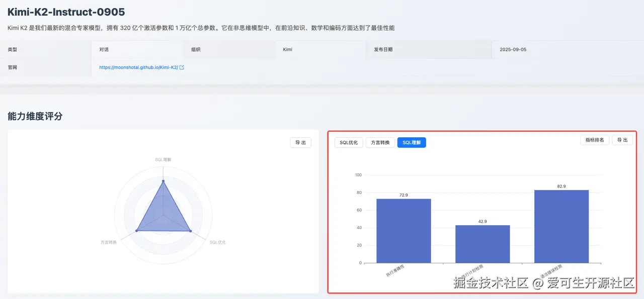Open the moonshotai.github.io Kimi-K2 link
Screen dimensions: 644x299
coord(138,67)
